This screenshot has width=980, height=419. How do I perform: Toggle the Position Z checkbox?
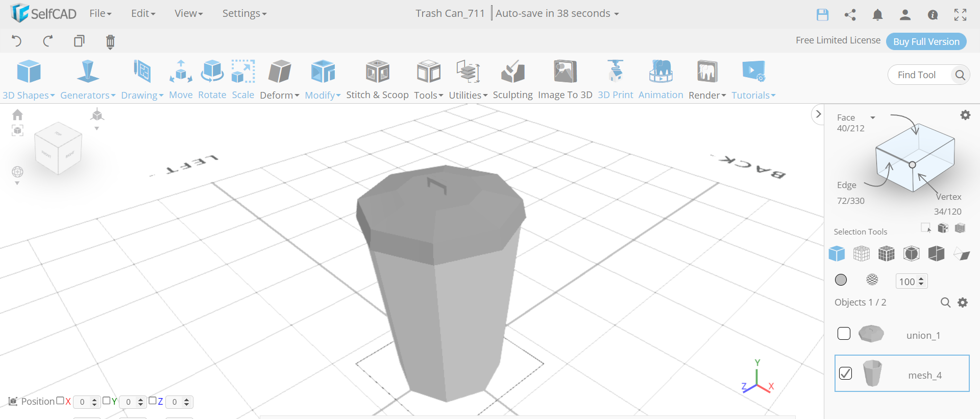152,401
